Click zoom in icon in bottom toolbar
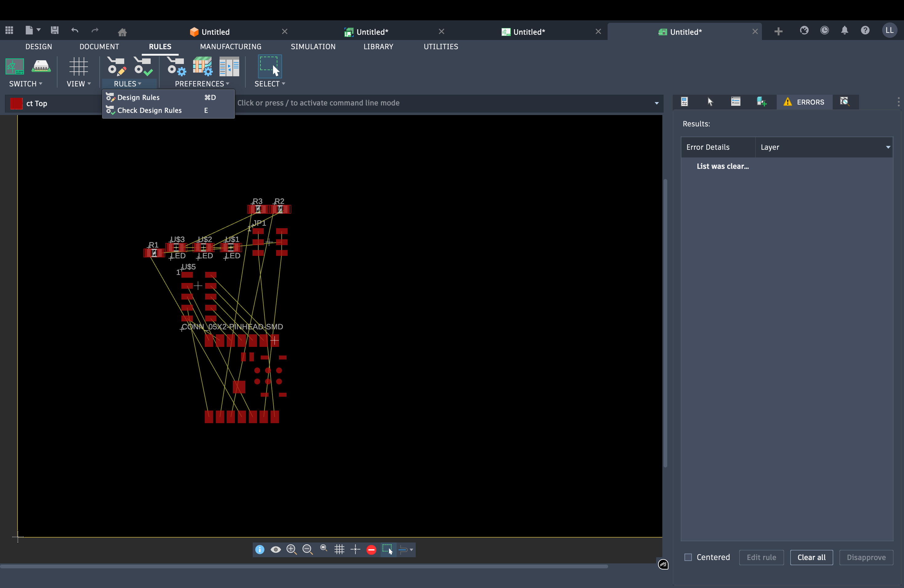Image resolution: width=904 pixels, height=588 pixels. [x=291, y=549]
